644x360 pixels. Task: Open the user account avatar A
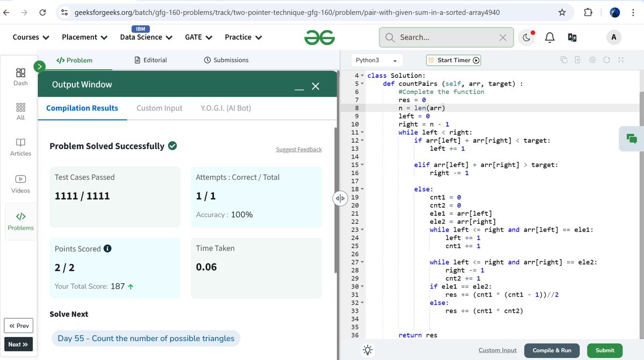(613, 37)
